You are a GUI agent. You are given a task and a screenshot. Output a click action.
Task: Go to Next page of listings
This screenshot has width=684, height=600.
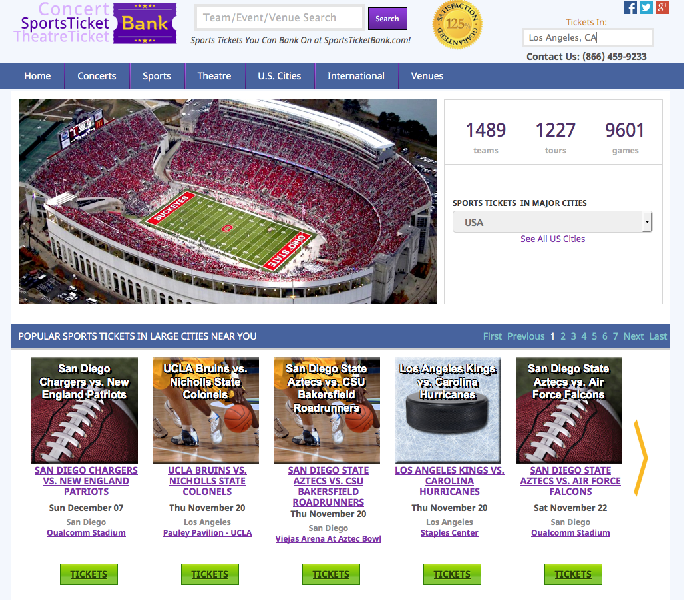(x=633, y=336)
